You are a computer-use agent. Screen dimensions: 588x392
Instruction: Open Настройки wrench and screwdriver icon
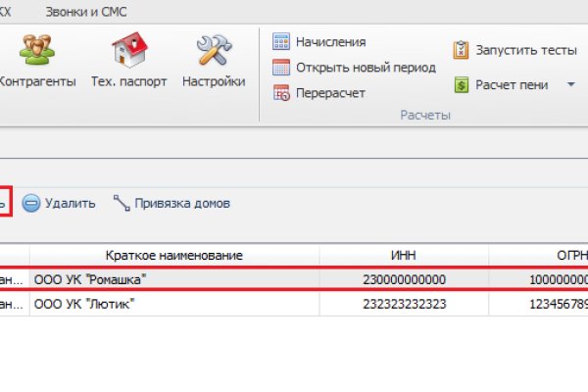(x=213, y=51)
